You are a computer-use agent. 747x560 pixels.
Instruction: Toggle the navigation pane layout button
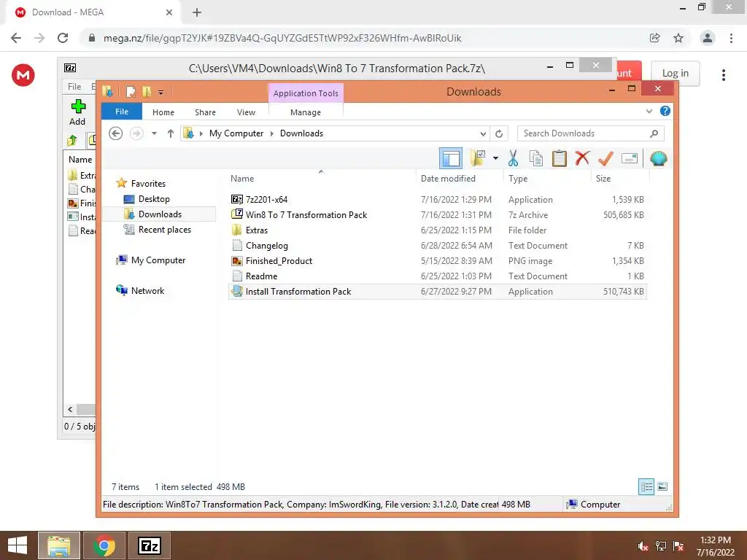(450, 158)
